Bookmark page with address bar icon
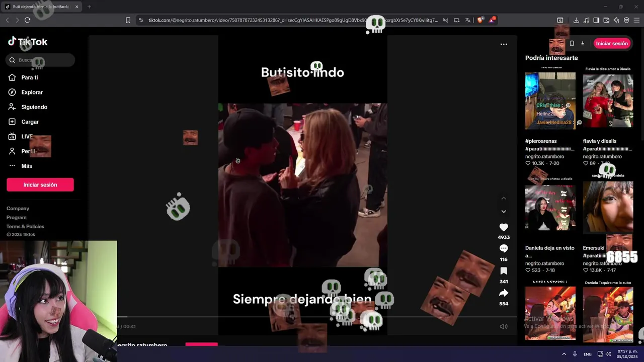This screenshot has width=644, height=362. click(128, 20)
